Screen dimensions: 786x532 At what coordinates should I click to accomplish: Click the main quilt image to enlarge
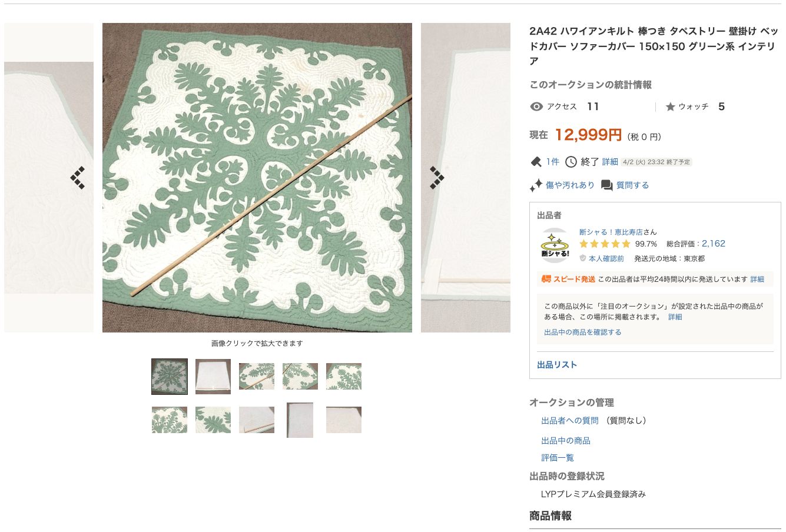coord(257,177)
